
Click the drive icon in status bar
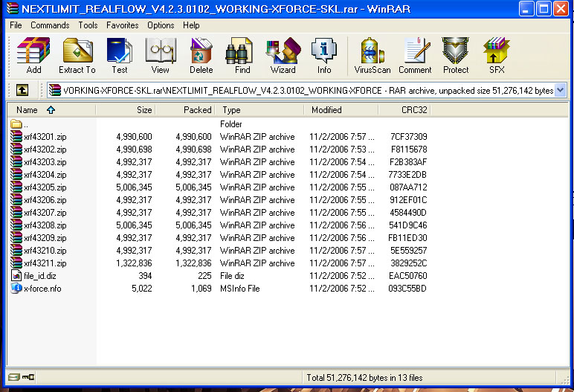click(x=13, y=377)
